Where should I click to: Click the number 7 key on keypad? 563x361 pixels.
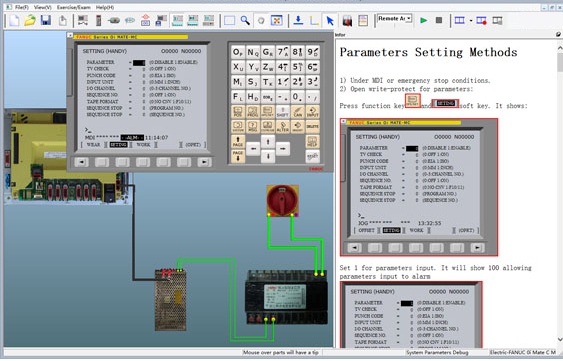[283, 52]
